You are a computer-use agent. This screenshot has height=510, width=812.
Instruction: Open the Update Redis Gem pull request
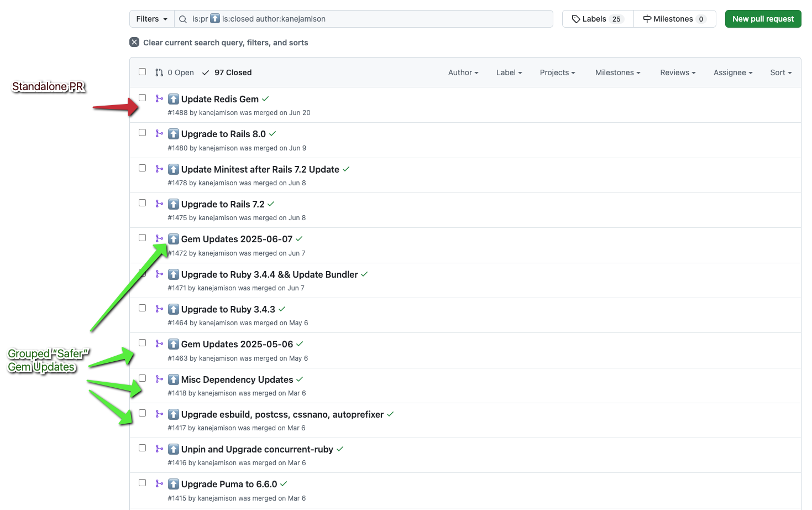[x=220, y=99]
